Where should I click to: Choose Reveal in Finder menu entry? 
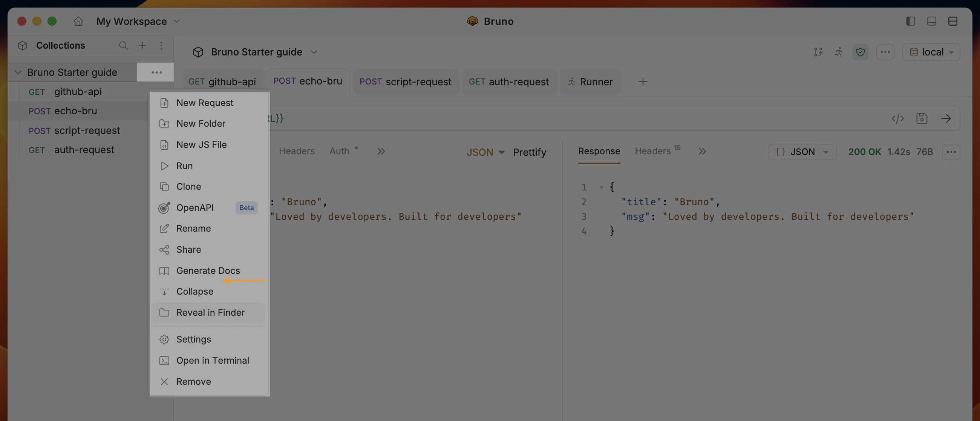(x=210, y=312)
